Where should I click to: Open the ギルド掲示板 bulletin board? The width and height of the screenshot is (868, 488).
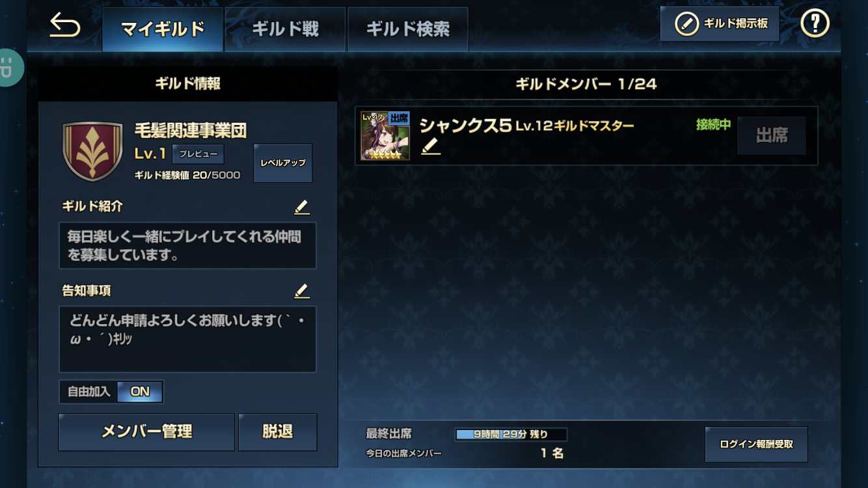720,24
